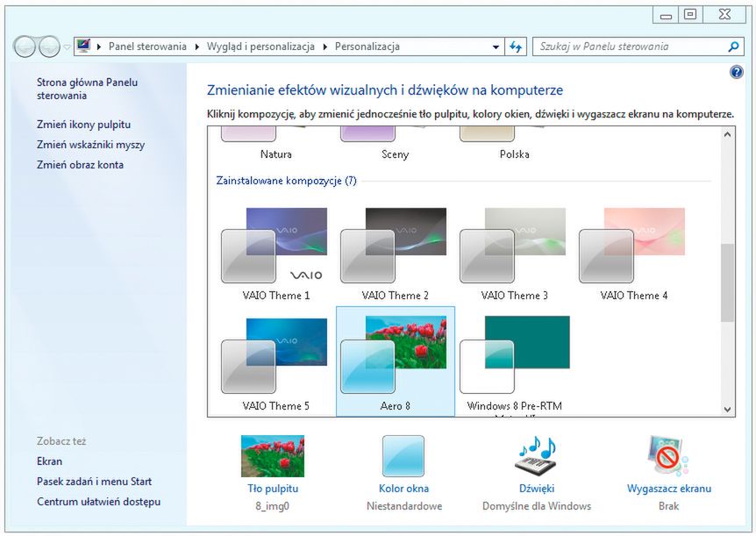Image resolution: width=756 pixels, height=536 pixels.
Task: Click the theme list scrollbar thumb
Action: pyautogui.click(x=728, y=282)
